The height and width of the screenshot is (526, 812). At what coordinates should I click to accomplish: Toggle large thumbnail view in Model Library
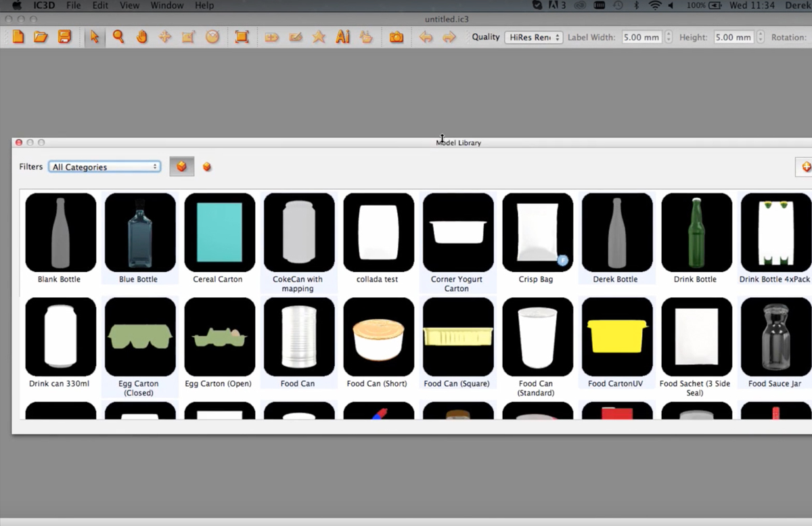[x=181, y=167]
